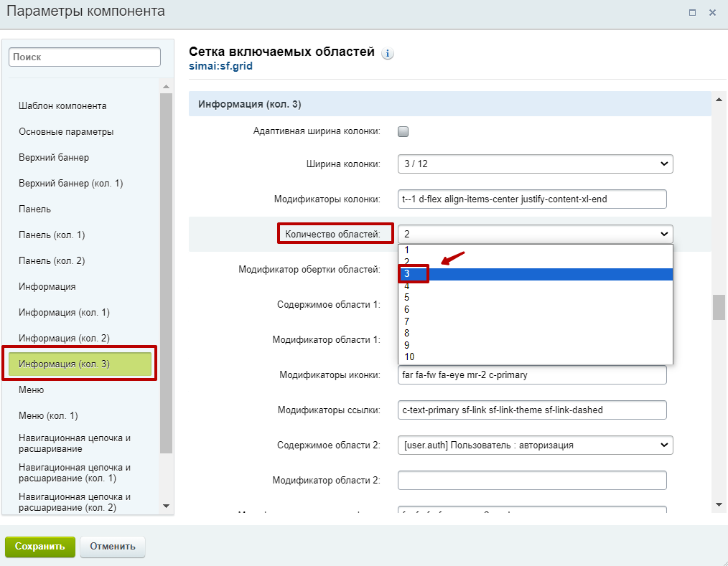This screenshot has width=728, height=566.
Task: Click the Отменить button
Action: 113,546
